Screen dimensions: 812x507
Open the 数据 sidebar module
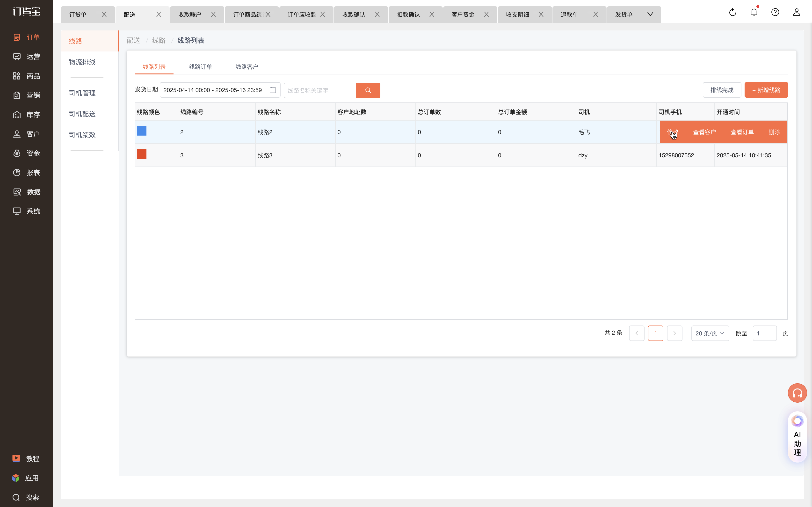(x=27, y=192)
